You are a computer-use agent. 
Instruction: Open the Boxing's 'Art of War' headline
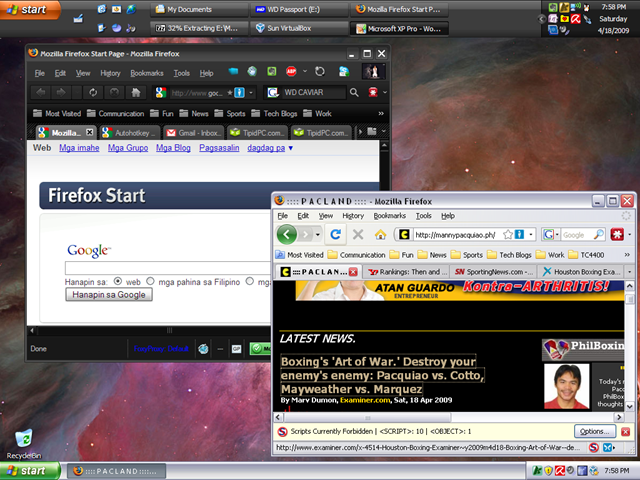click(x=382, y=375)
